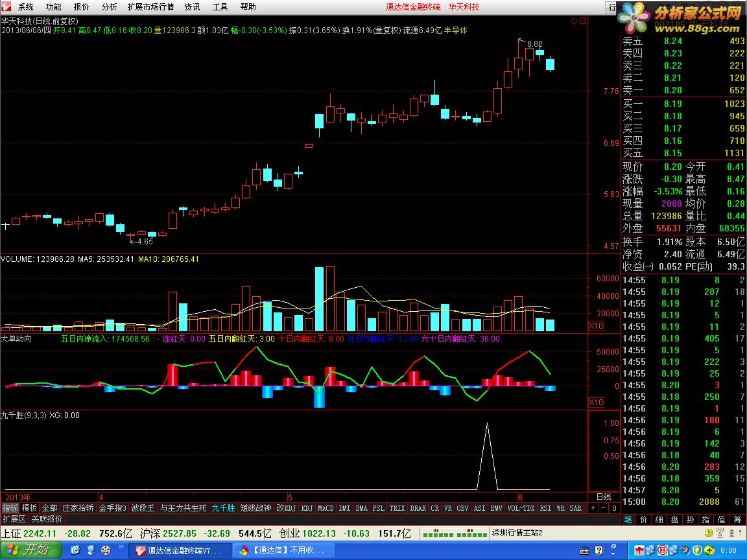This screenshot has width=747, height=560.
Task: Click the yellow plus tray icon
Action: click(709, 550)
